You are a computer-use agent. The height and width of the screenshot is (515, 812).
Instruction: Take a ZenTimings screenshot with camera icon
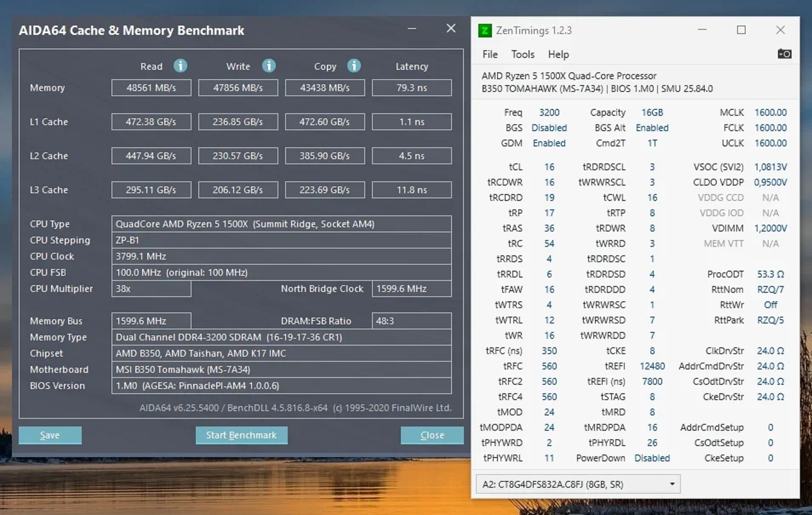click(784, 54)
